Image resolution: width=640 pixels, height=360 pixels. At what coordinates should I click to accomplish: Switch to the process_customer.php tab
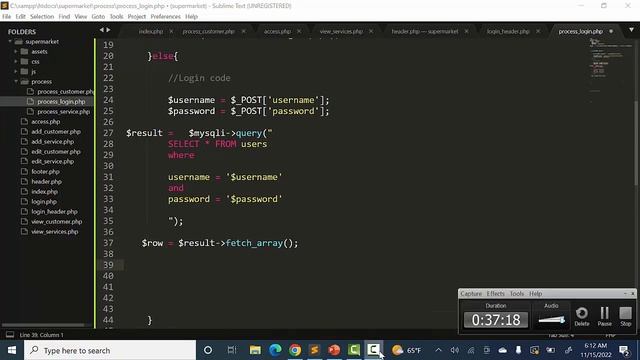[209, 31]
